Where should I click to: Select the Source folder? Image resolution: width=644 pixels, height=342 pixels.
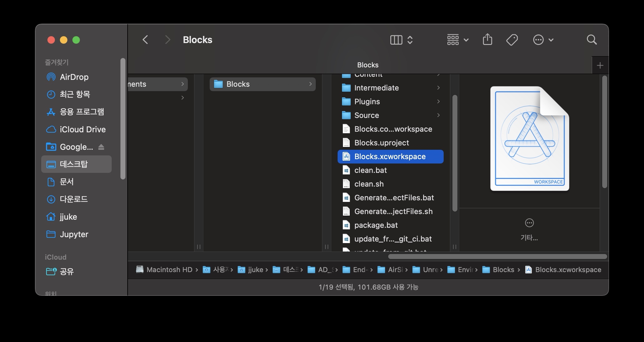point(390,115)
